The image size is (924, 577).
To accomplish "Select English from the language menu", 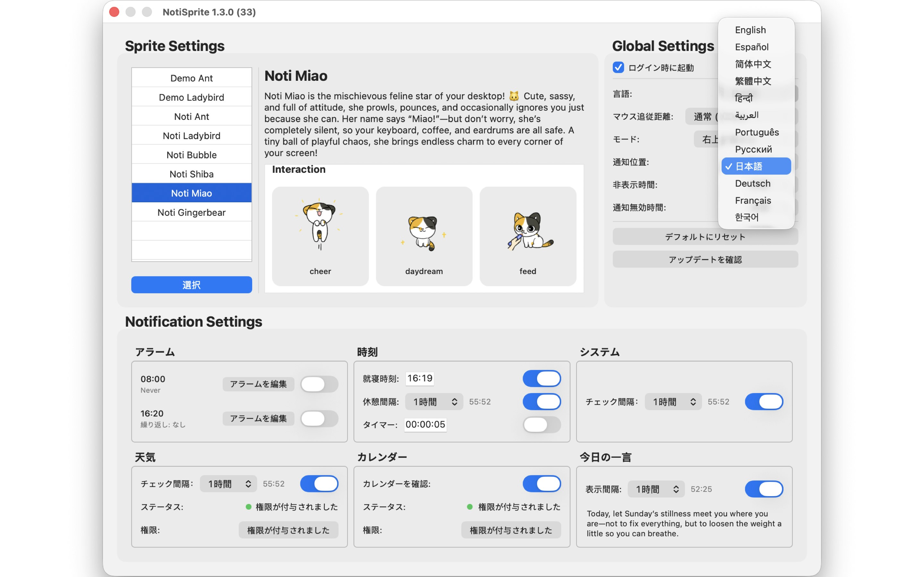I will (x=750, y=30).
